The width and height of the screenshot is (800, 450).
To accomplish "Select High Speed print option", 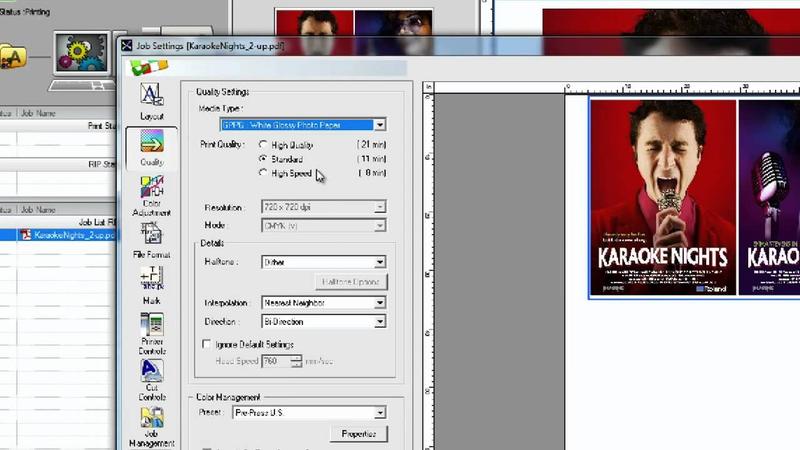I will (263, 173).
